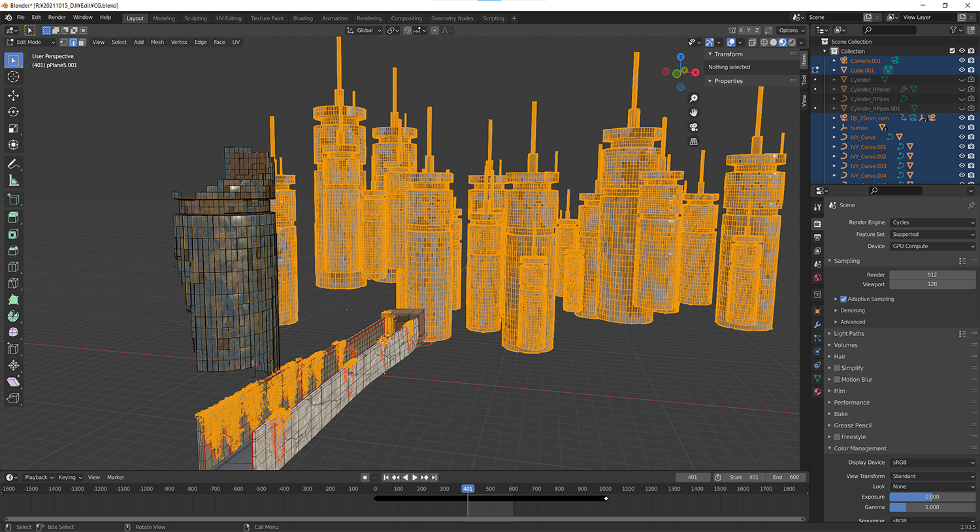Activate the Annotate tool
980x532 pixels.
tap(13, 164)
